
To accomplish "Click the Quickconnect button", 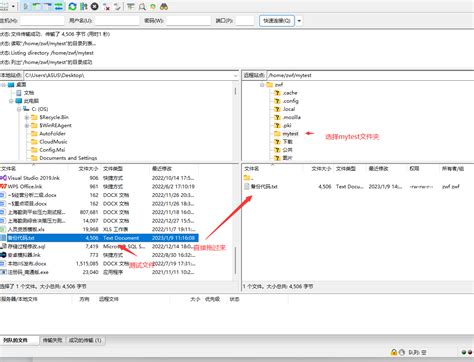I will 277,21.
